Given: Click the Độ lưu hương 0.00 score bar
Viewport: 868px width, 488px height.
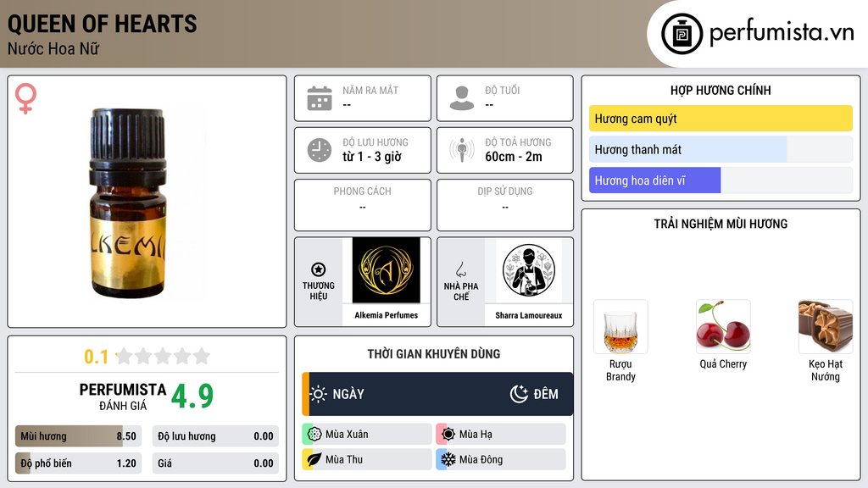Looking at the screenshot, I should click(x=215, y=436).
